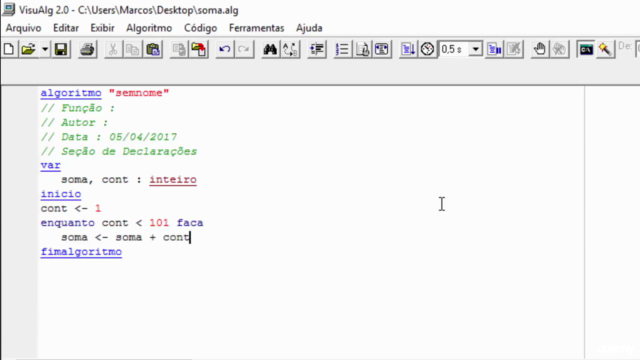Open the Ferramentas menu
The height and width of the screenshot is (360, 640).
click(x=256, y=28)
